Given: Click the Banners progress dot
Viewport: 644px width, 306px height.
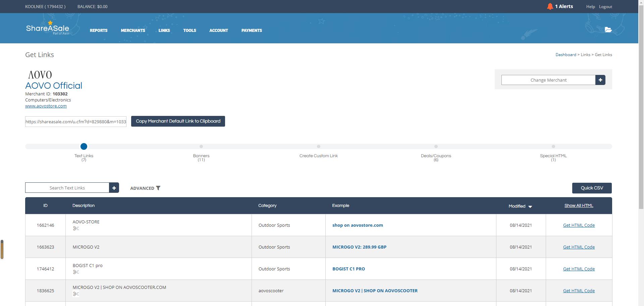Looking at the screenshot, I should (201, 146).
